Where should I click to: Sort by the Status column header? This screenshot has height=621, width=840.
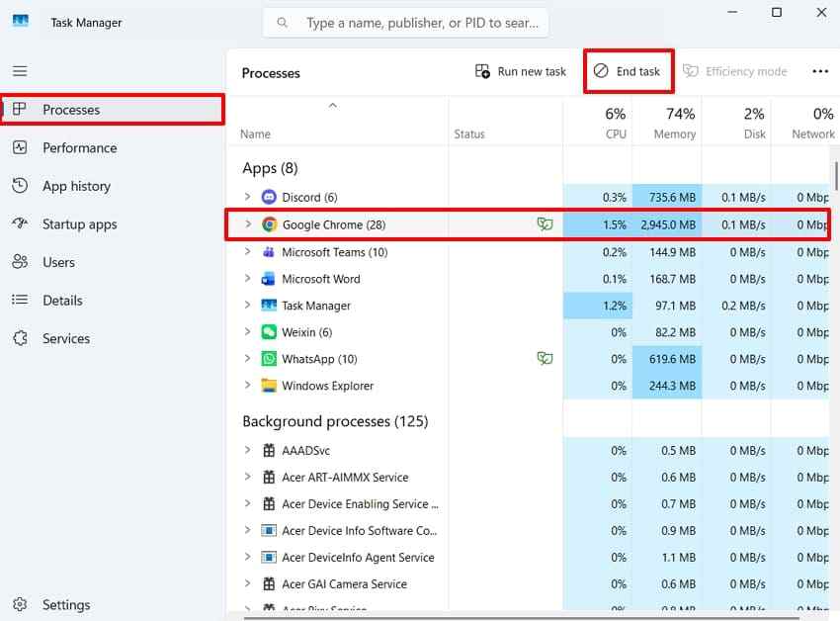coord(505,122)
